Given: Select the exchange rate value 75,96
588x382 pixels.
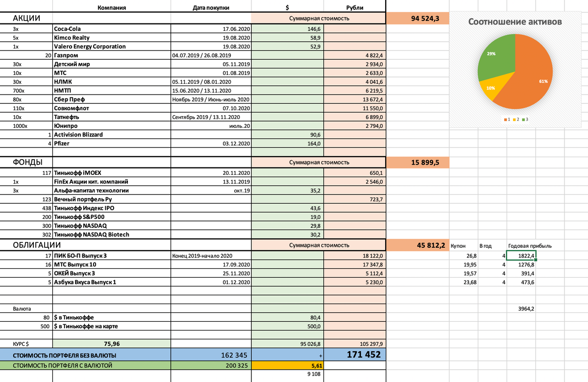Looking at the screenshot, I should [x=112, y=343].
